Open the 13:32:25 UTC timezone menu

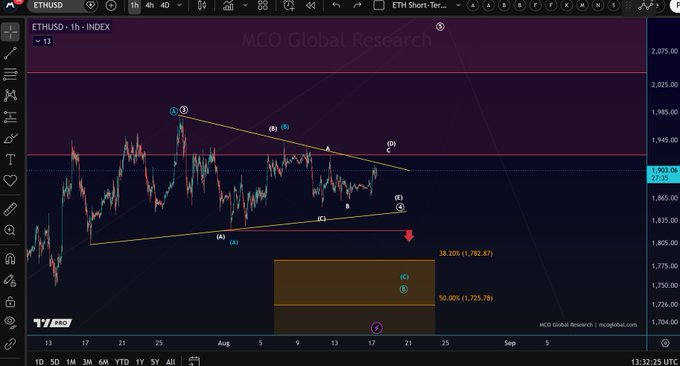[x=654, y=362]
